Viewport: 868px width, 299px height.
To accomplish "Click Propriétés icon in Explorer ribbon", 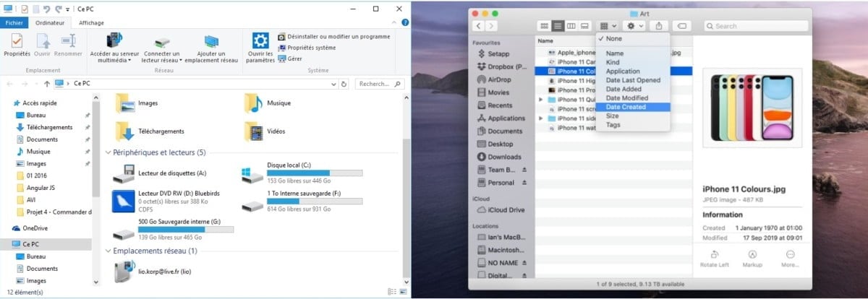I will click(x=17, y=40).
